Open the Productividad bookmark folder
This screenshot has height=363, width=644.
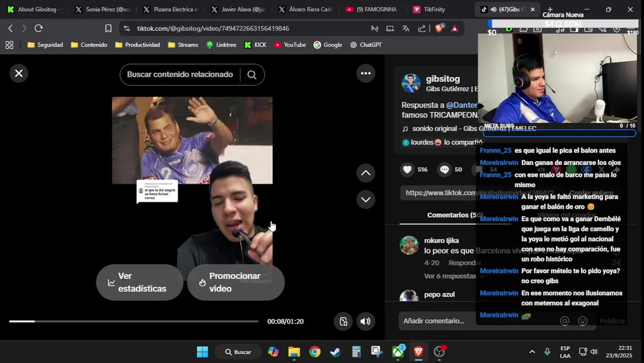(137, 45)
